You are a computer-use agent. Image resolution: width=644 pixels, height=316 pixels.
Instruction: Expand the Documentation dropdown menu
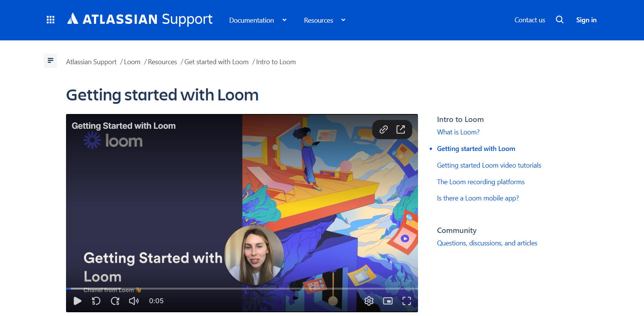click(258, 20)
